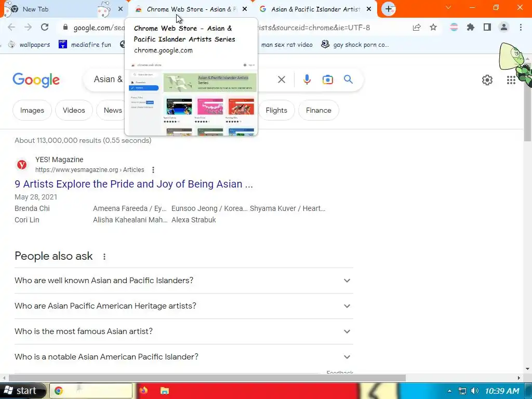Open Chrome taskbar button
The width and height of the screenshot is (532, 399).
click(x=91, y=391)
